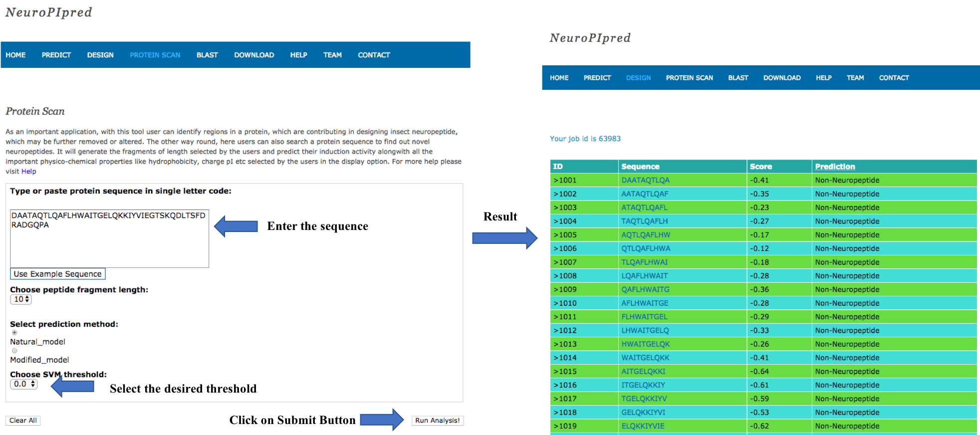Open the SVM threshold dropdown
This screenshot has width=980, height=435.
(x=23, y=384)
